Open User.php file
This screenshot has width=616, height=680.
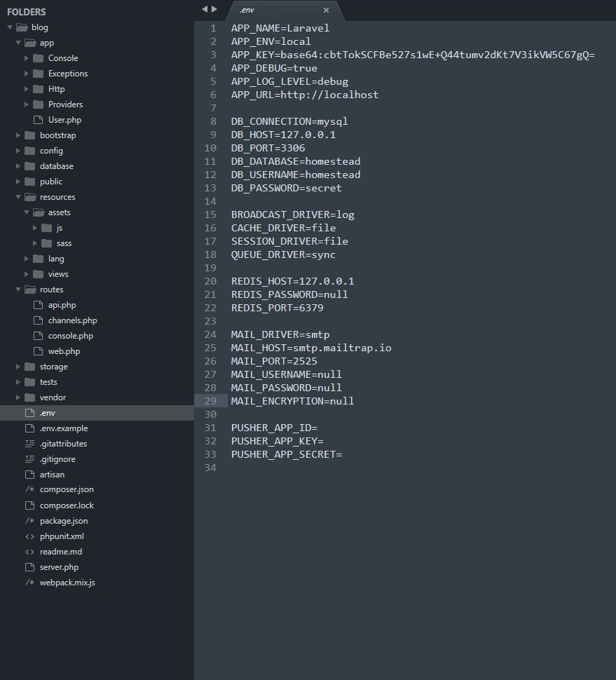(x=64, y=120)
